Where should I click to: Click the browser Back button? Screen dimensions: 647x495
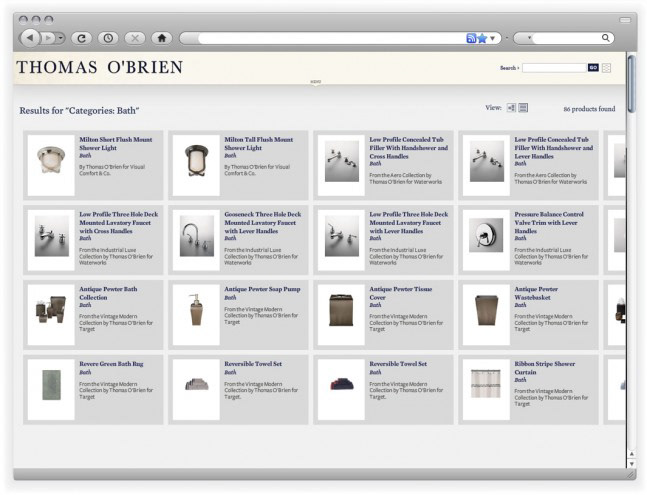click(x=30, y=38)
